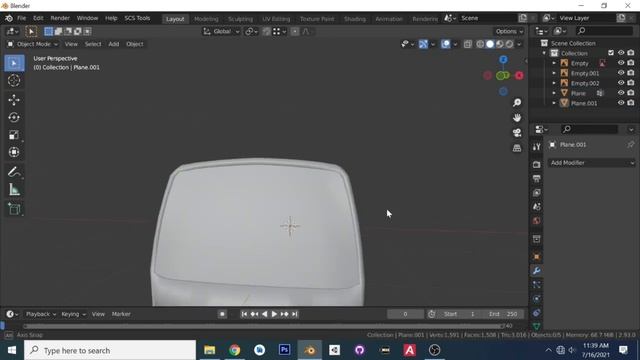Switch perspective/orthographic grid icon

[x=517, y=148]
